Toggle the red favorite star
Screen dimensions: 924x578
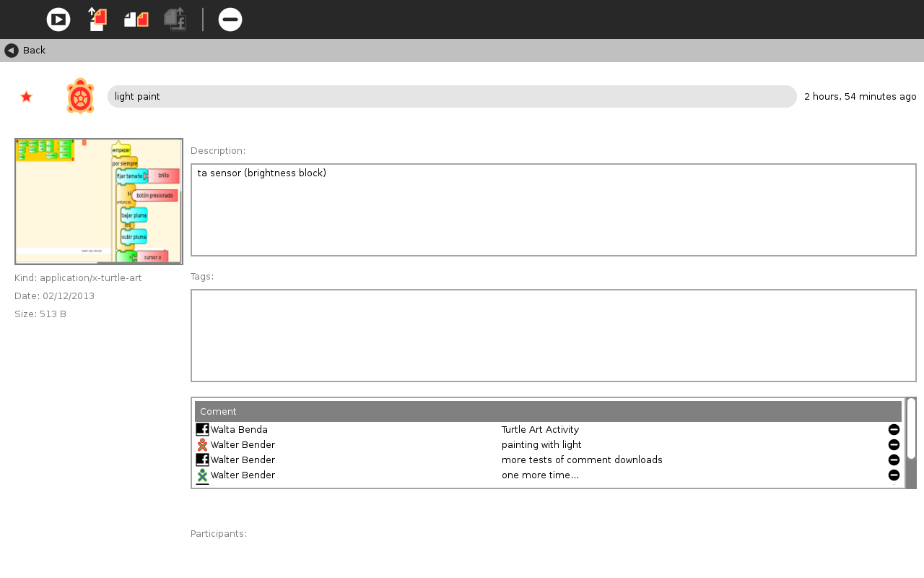pyautogui.click(x=27, y=97)
